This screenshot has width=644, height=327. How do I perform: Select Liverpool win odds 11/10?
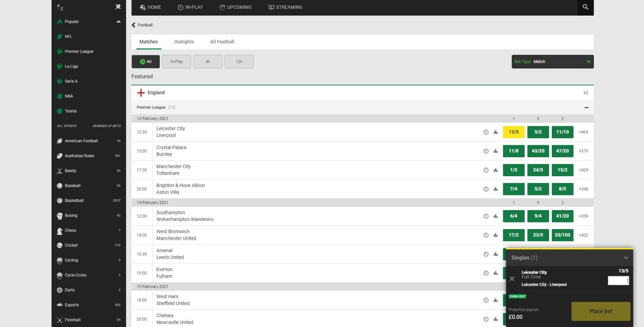click(562, 132)
